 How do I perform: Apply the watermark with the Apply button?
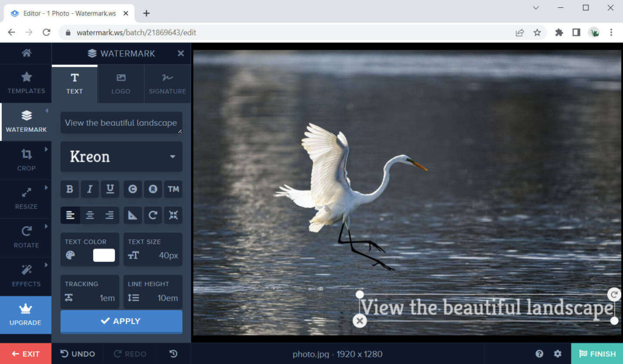[121, 321]
